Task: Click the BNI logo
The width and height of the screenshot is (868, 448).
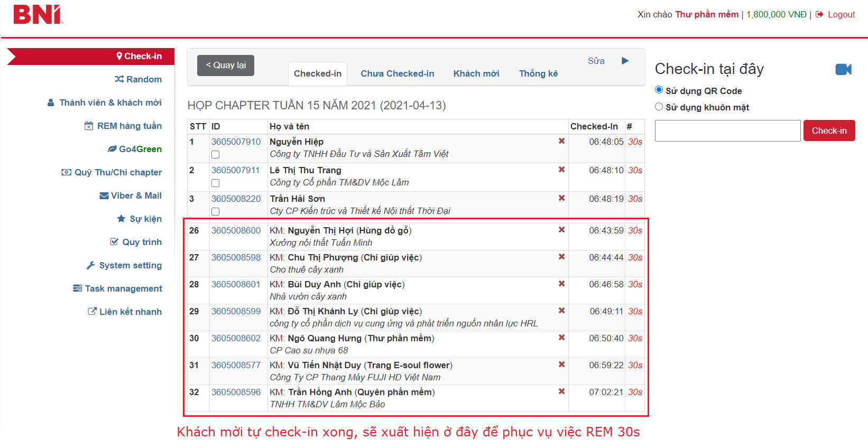Action: (38, 15)
